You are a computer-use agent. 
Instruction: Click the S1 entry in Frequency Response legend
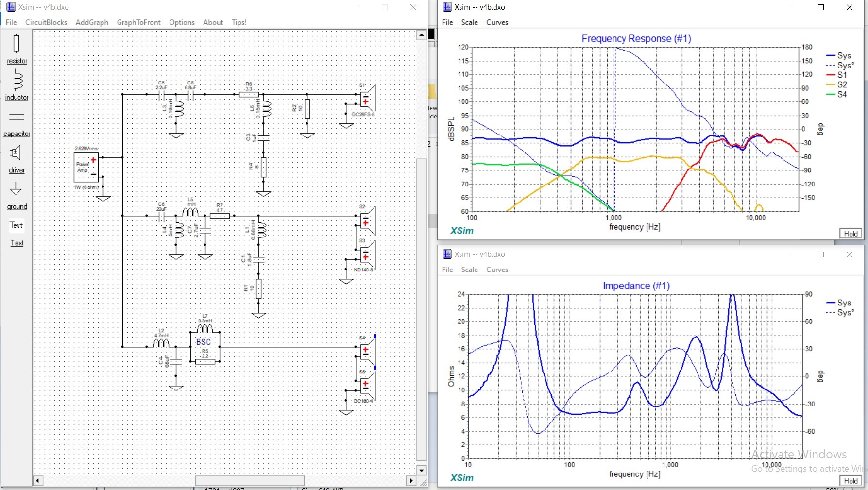click(x=836, y=75)
